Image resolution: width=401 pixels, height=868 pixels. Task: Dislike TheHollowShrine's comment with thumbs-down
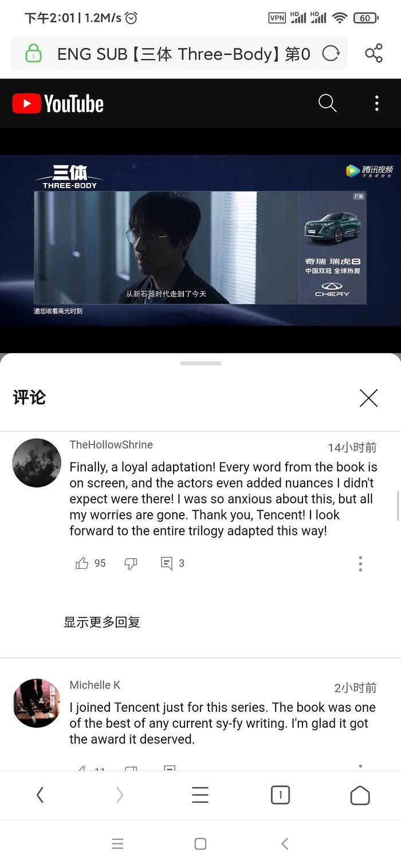click(x=131, y=564)
